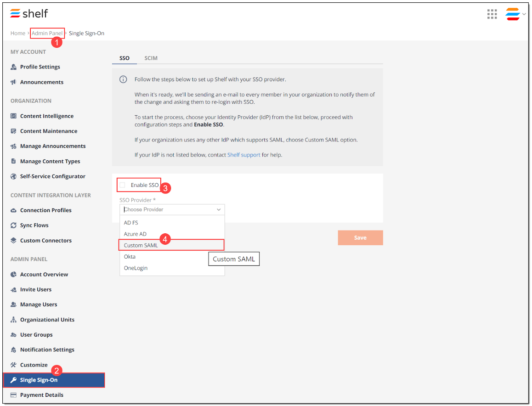Select Azure AD from provider list

(x=172, y=234)
